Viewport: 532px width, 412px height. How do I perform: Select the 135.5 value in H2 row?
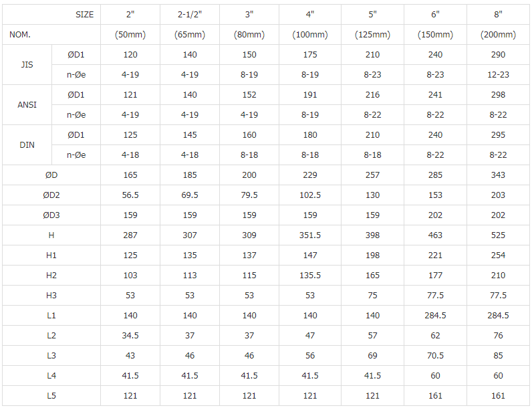310,276
